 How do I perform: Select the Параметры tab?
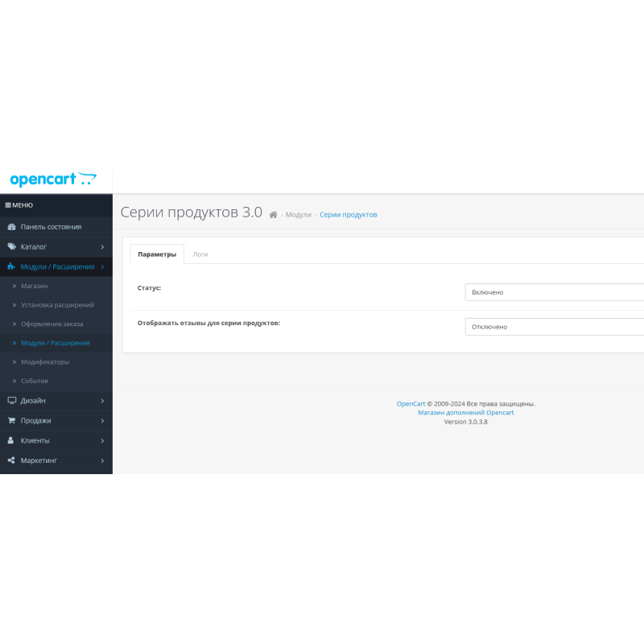pyautogui.click(x=157, y=254)
